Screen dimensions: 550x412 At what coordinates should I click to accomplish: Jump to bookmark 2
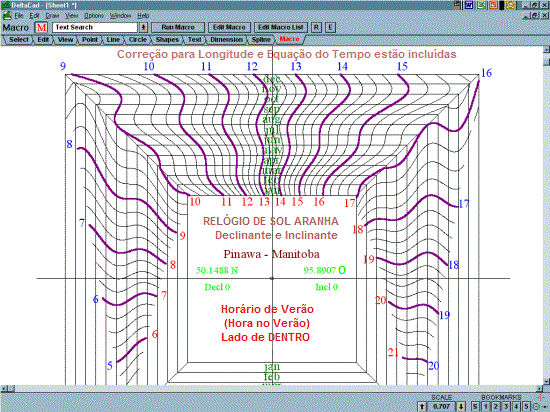pyautogui.click(x=496, y=406)
